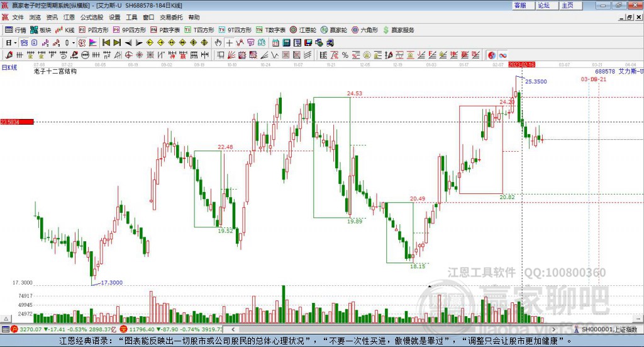Screen dimensions: 644x347
Task: Open the 公式选股 menu
Action: click(x=92, y=17)
